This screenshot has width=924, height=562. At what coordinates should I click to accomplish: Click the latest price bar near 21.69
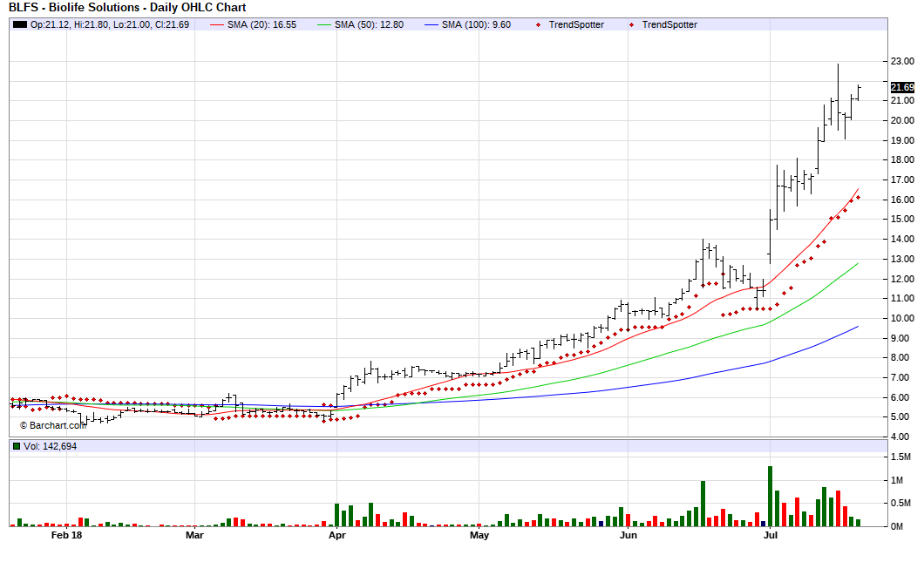(859, 92)
